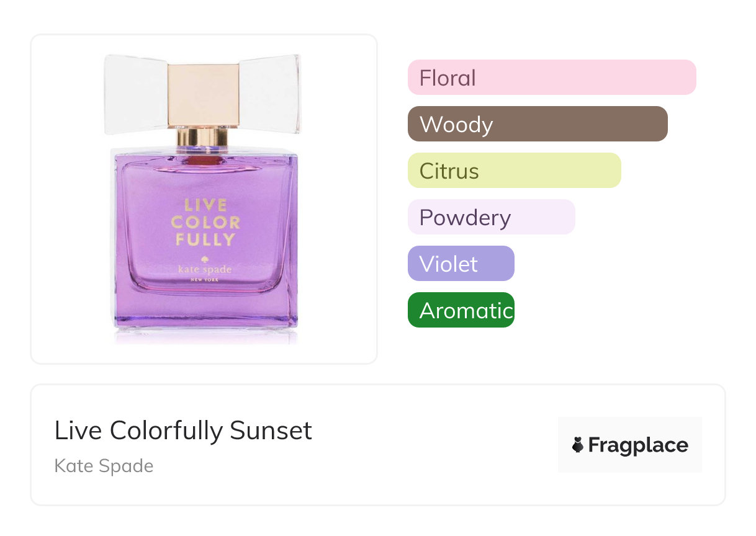The width and height of the screenshot is (756, 536).
Task: Click the gold atomizer collar
Action: pyautogui.click(x=202, y=137)
